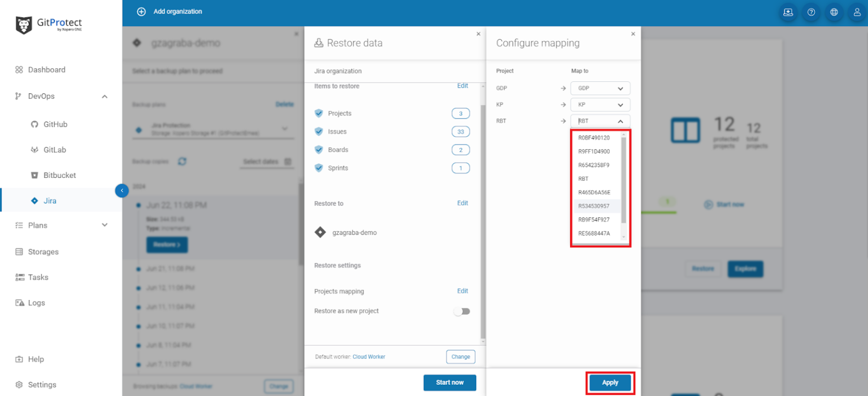
Task: Uncheck the Projects restore checkbox
Action: click(x=318, y=113)
